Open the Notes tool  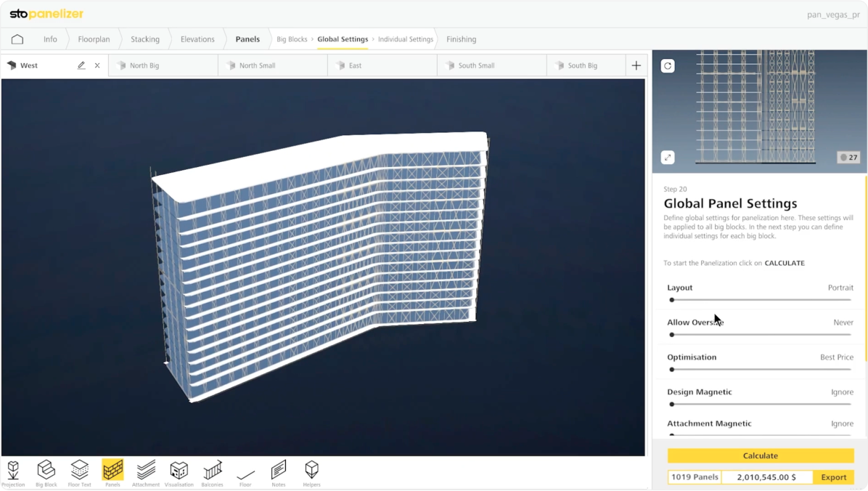pyautogui.click(x=279, y=471)
